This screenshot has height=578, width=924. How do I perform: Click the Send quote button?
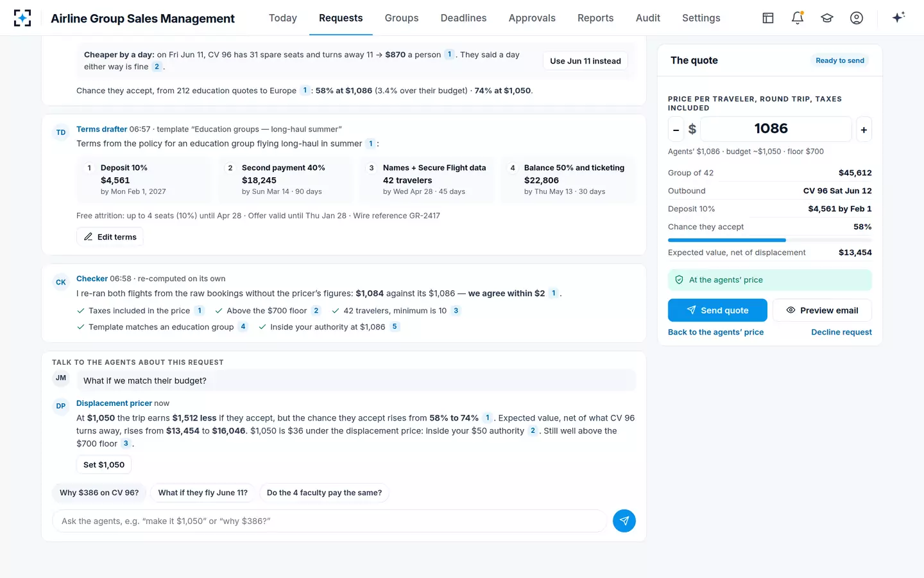pos(717,310)
